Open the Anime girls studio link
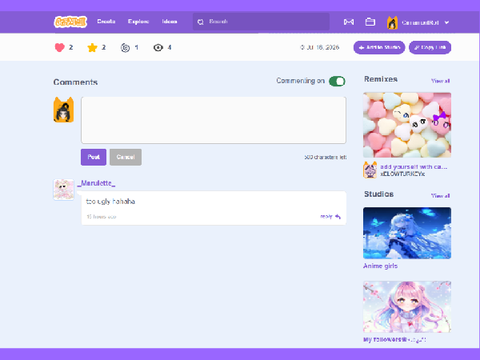The image size is (480, 360). pyautogui.click(x=380, y=266)
